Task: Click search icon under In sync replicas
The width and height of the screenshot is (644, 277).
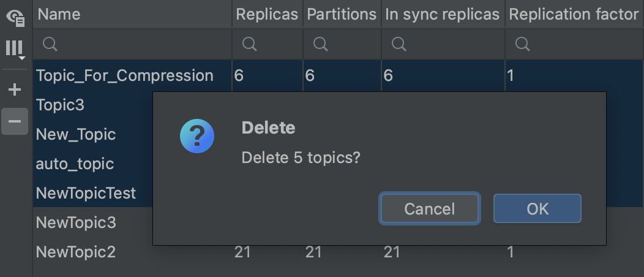Action: [x=399, y=44]
